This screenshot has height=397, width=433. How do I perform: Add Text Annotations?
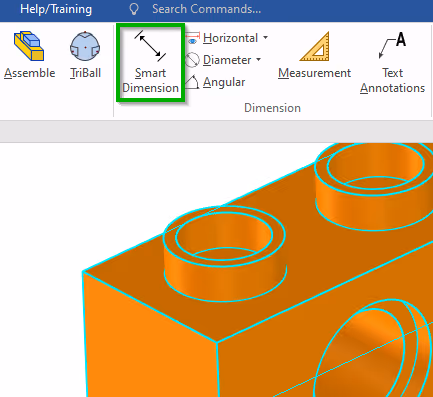(x=392, y=62)
